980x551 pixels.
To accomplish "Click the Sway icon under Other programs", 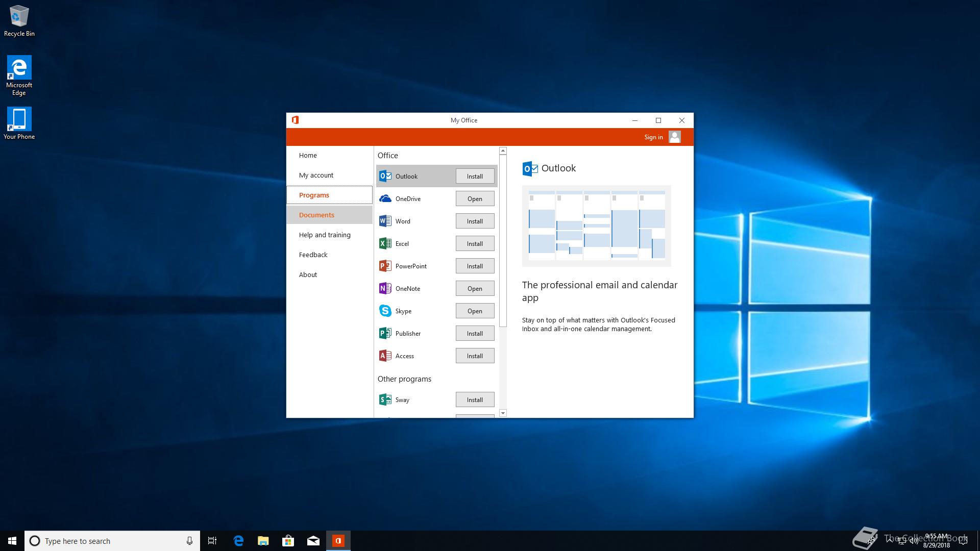I will 385,399.
